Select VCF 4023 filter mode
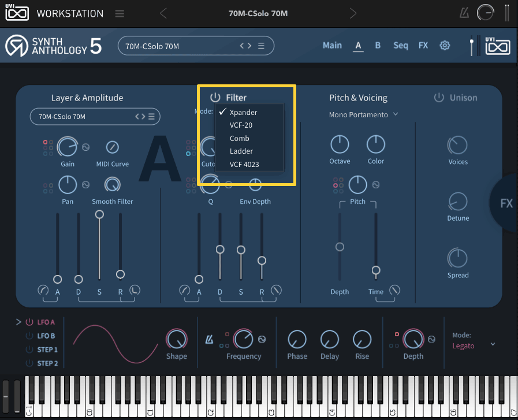This screenshot has width=518, height=420. point(249,164)
